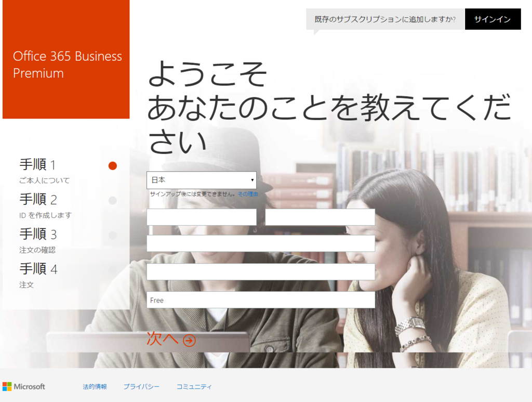Image resolution: width=532 pixels, height=402 pixels.
Task: Click the arrow circle icon beside 次へ
Action: (x=189, y=340)
